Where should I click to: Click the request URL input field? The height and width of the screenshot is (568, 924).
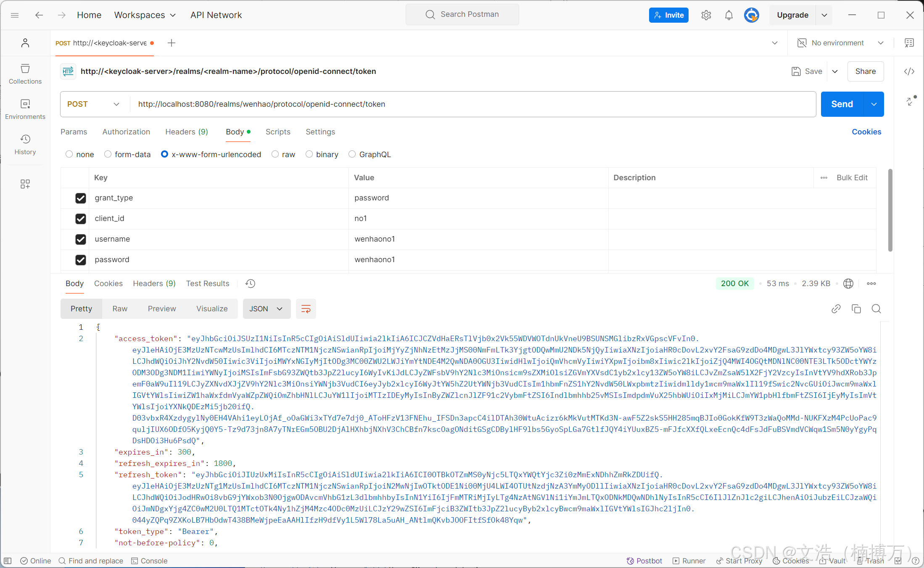(378, 104)
